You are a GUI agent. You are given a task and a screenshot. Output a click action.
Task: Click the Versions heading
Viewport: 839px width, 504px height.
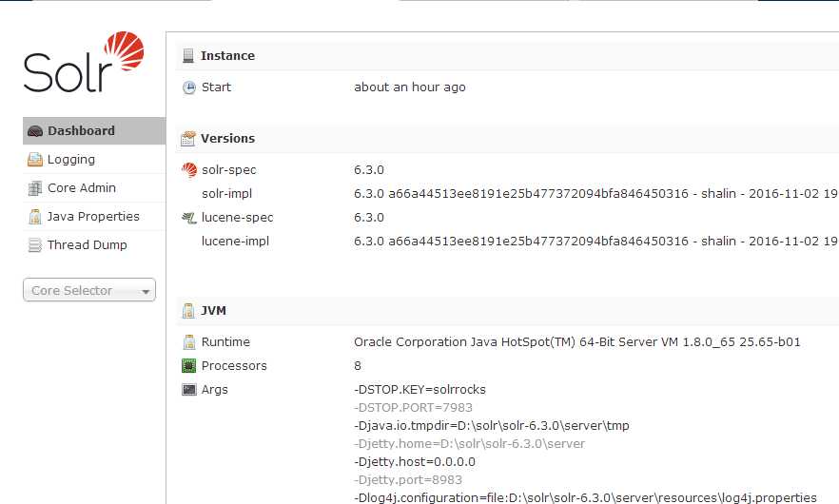pyautogui.click(x=227, y=139)
